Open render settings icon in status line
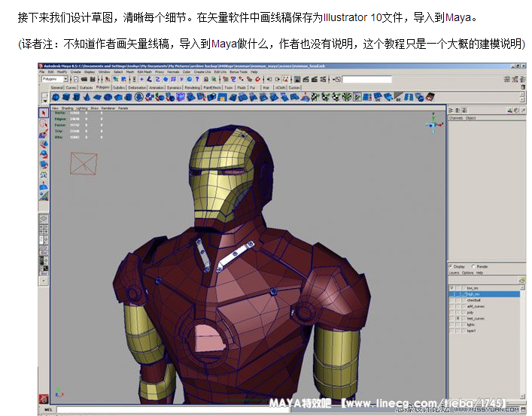Image resolution: width=532 pixels, height=416 pixels. point(323,79)
